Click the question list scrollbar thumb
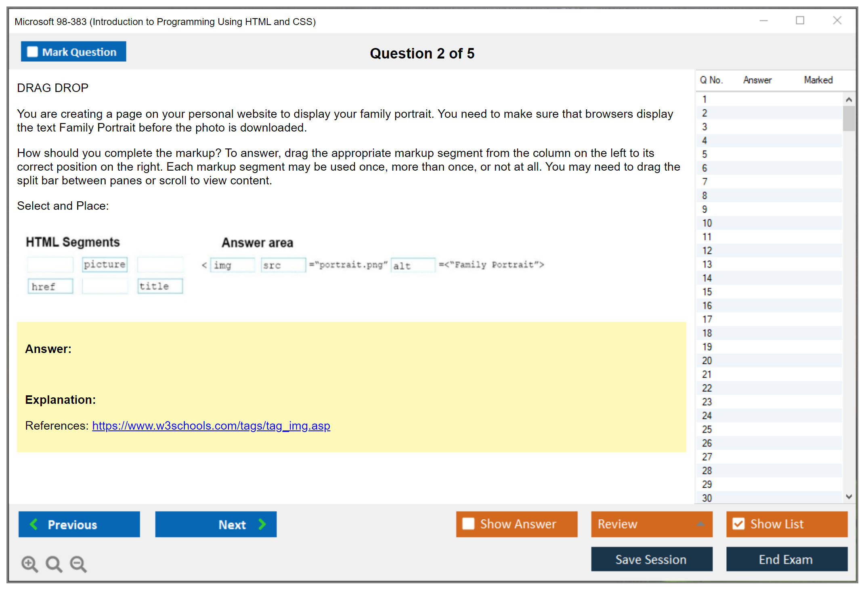Viewport: 868px width, 593px height. [849, 118]
